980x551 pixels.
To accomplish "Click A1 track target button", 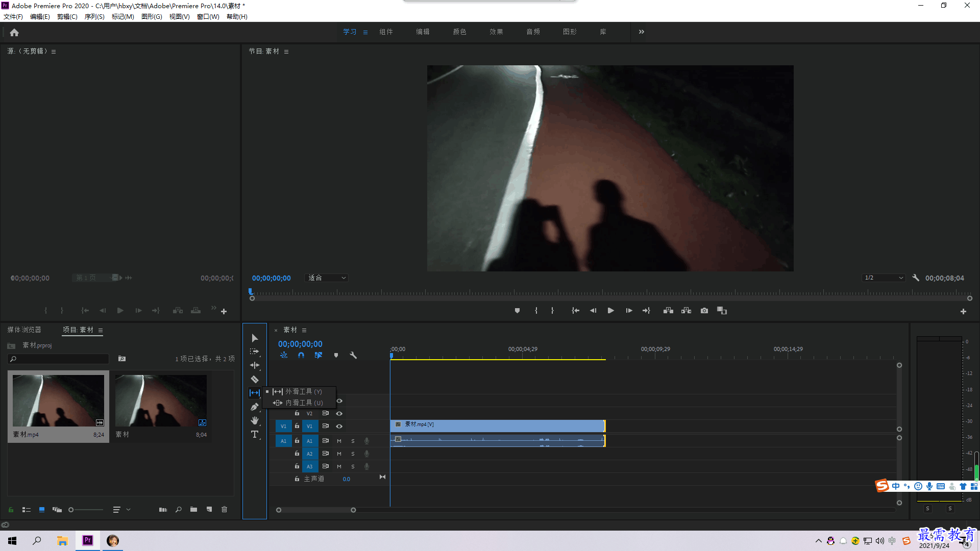I will (x=309, y=441).
